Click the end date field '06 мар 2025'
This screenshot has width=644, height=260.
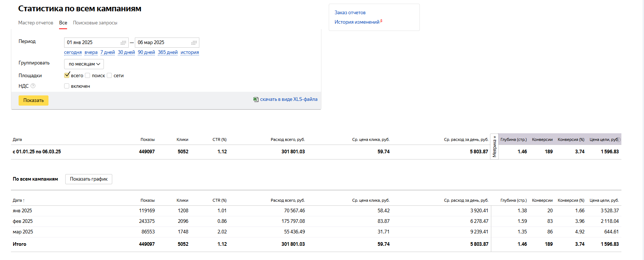tap(167, 43)
